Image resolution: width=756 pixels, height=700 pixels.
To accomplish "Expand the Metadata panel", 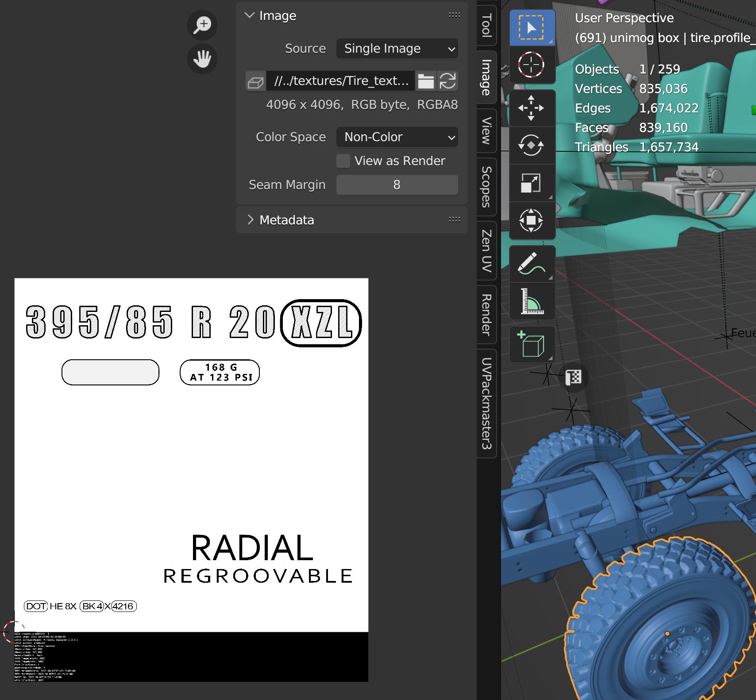I will (x=286, y=220).
